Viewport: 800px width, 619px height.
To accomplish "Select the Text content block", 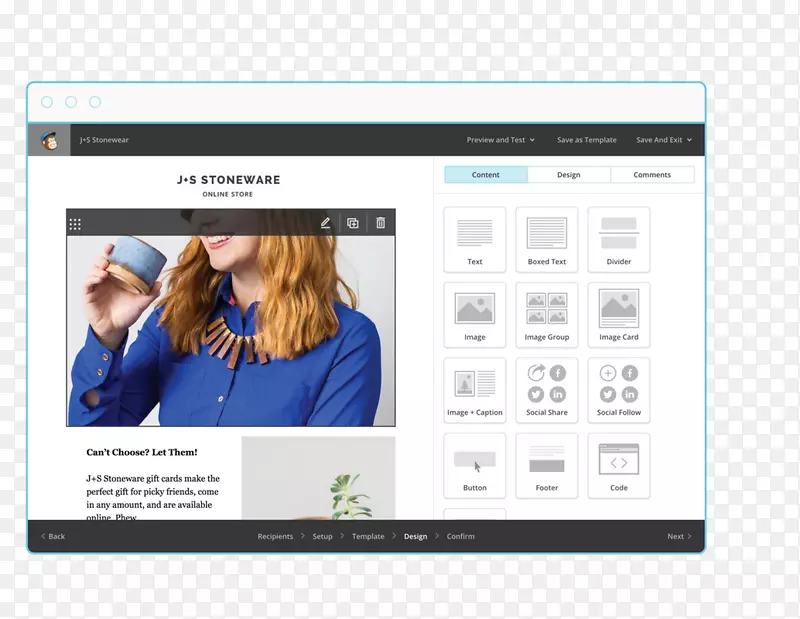I will click(474, 240).
